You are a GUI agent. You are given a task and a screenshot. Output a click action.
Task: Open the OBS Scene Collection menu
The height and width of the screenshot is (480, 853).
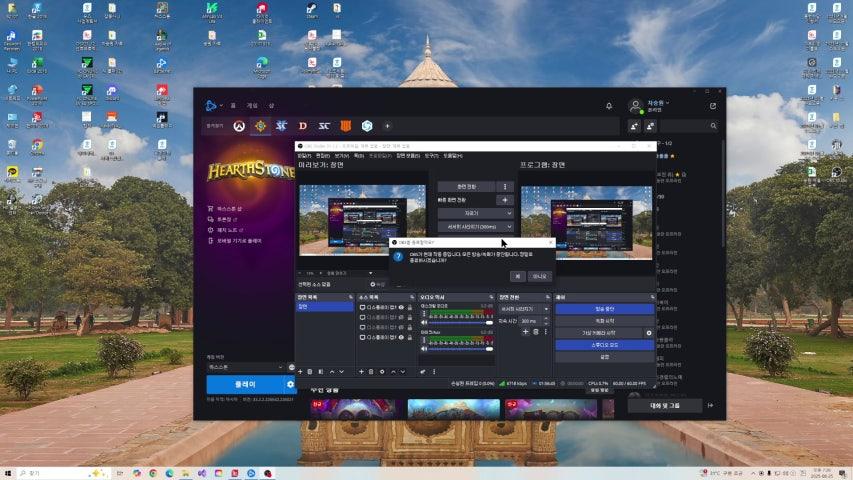407,156
